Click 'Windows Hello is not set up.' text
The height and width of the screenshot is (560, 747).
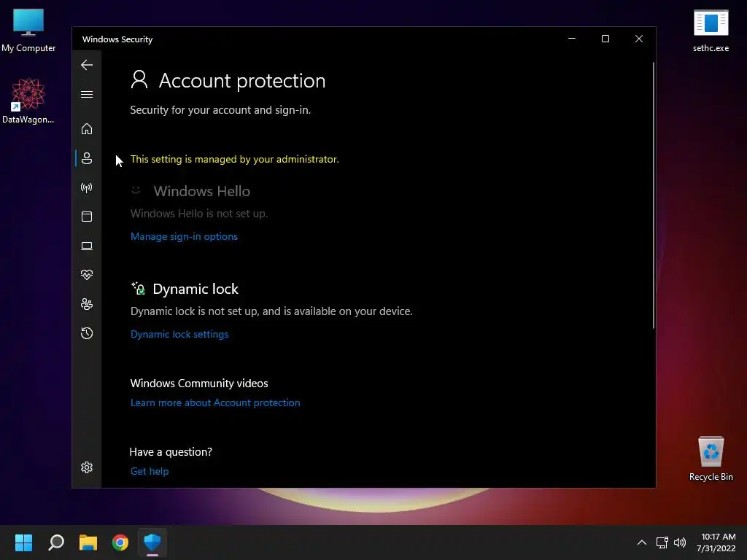coord(199,214)
